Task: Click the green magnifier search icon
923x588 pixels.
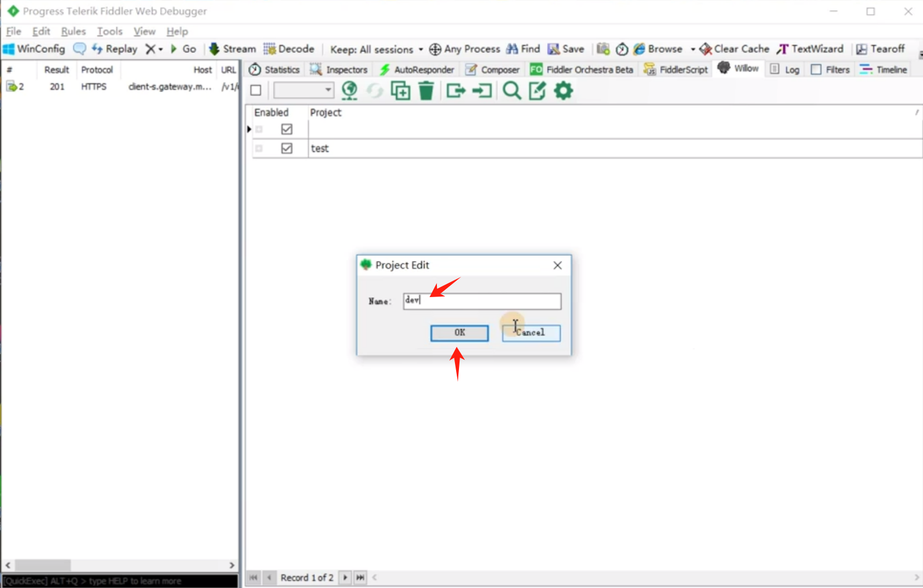Action: pyautogui.click(x=512, y=90)
